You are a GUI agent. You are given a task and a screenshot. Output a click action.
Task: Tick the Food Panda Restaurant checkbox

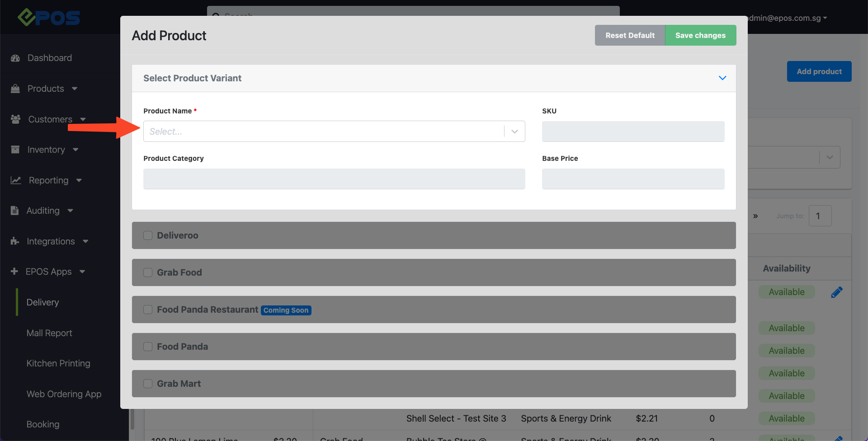point(148,310)
